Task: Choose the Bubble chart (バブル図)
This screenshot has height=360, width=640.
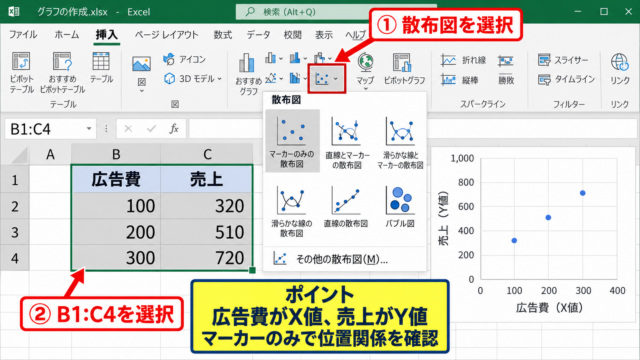Action: (x=400, y=207)
